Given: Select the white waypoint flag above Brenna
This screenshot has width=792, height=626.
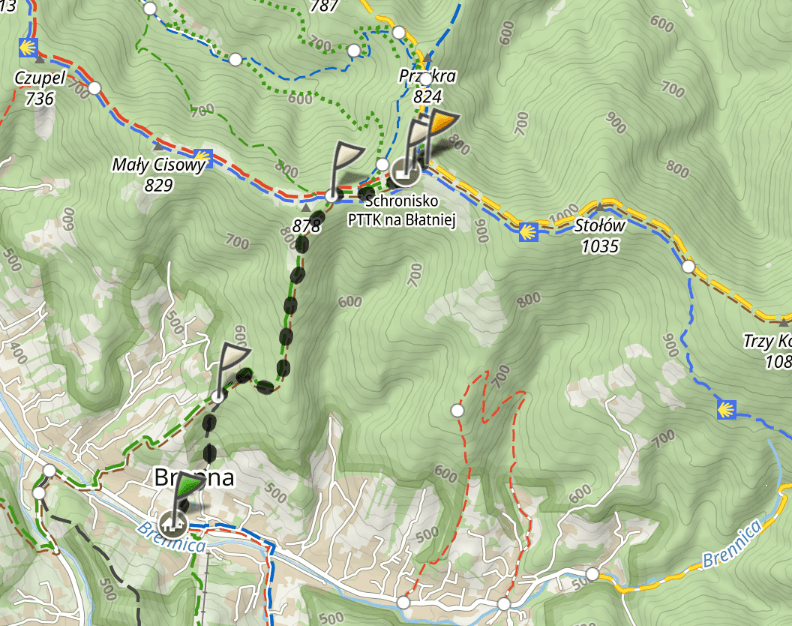Looking at the screenshot, I should click(232, 369).
